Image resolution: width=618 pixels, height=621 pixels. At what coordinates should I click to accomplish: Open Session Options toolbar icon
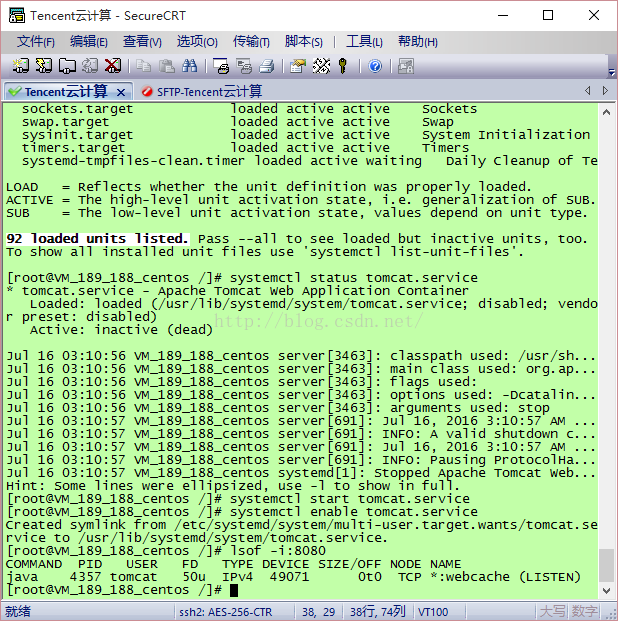coord(298,66)
